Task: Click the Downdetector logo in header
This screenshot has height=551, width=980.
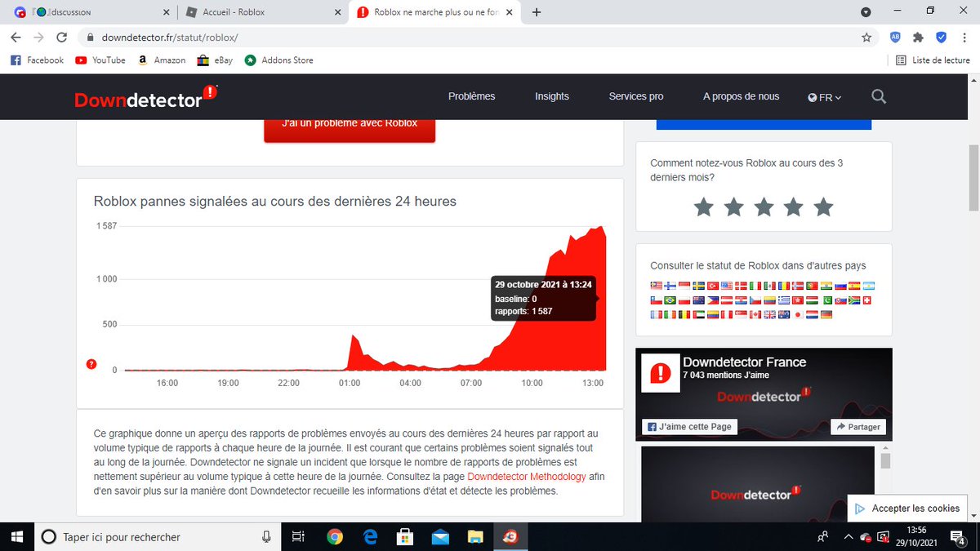Action: pyautogui.click(x=146, y=97)
